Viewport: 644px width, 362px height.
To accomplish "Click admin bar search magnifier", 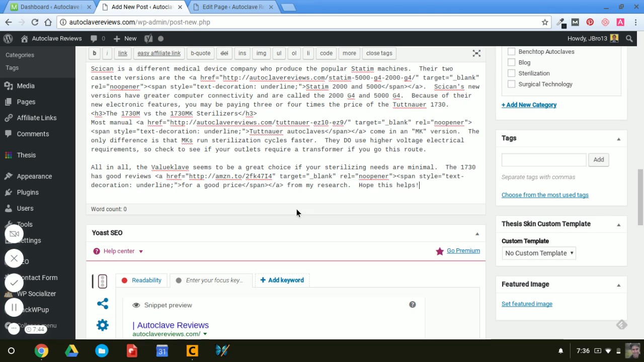I will [x=629, y=38].
